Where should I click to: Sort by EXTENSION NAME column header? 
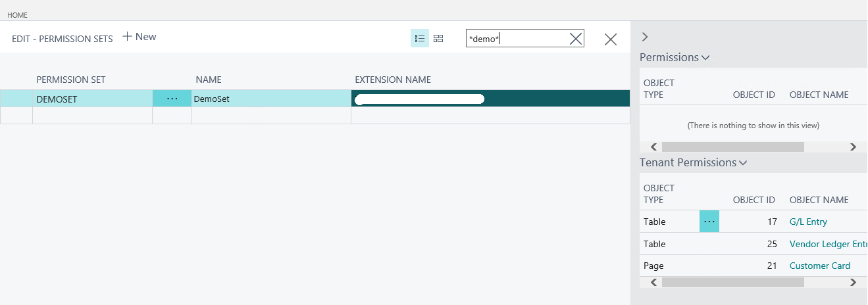click(393, 80)
